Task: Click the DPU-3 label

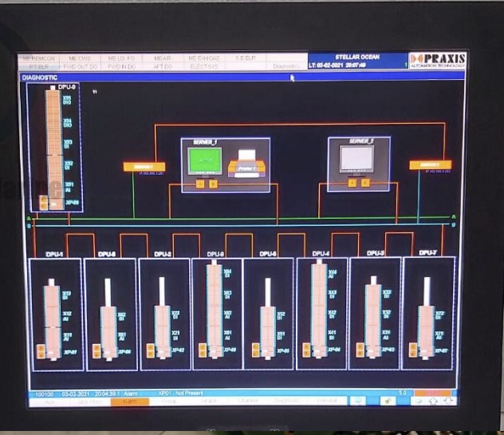Action: tap(375, 253)
